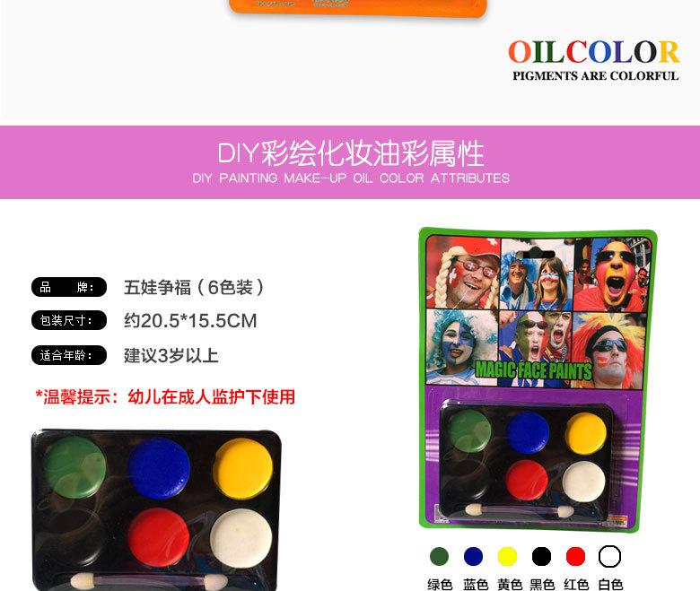The width and height of the screenshot is (700, 591).
Task: Click the OILCOLOR logo text
Action: coord(594,52)
